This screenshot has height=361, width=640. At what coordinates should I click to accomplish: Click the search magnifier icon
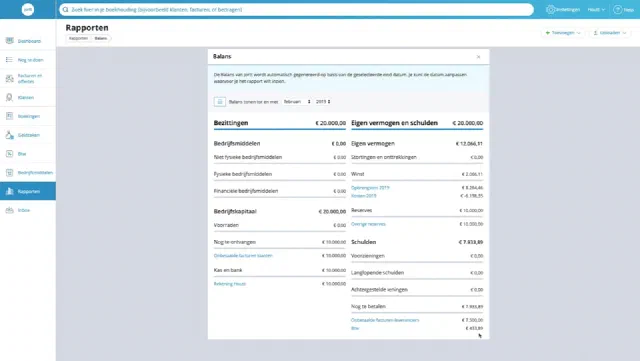pyautogui.click(x=66, y=9)
